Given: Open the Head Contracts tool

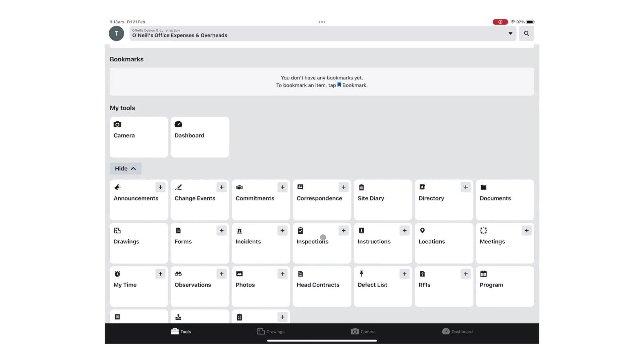Looking at the screenshot, I should click(322, 287).
